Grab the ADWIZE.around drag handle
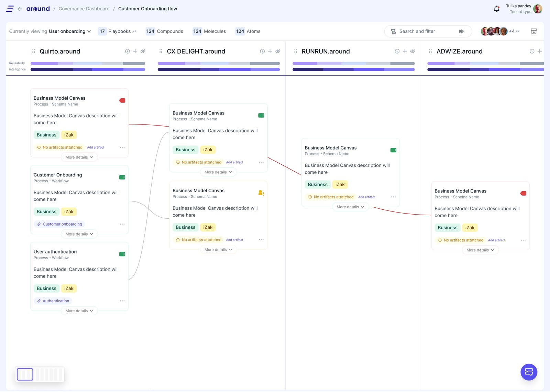Screen dimensions: 550x392 430,51
